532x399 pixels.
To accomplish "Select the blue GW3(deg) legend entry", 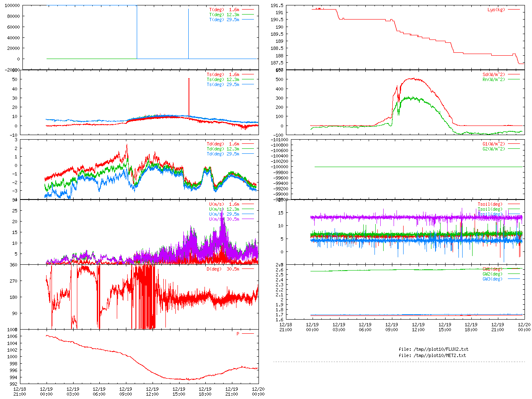I will pos(492,279).
